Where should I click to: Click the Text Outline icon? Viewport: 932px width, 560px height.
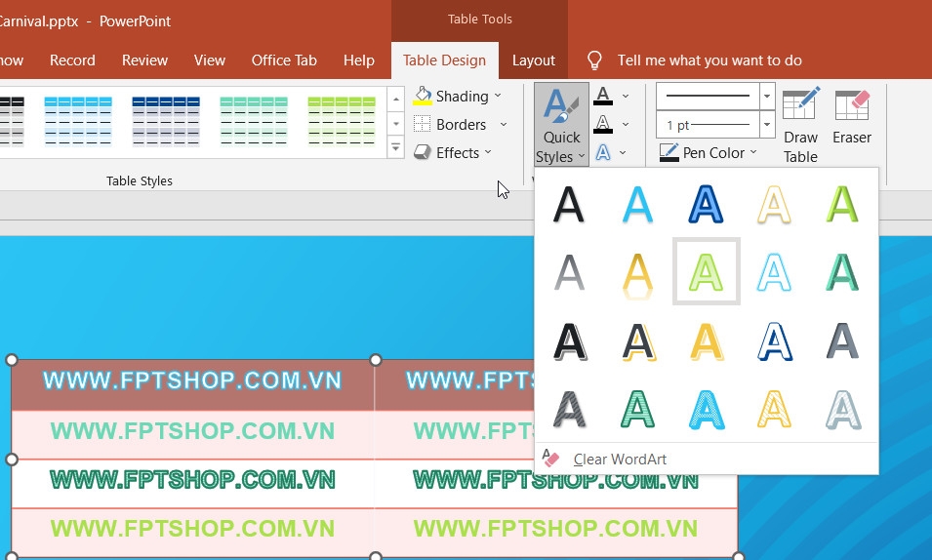point(603,124)
